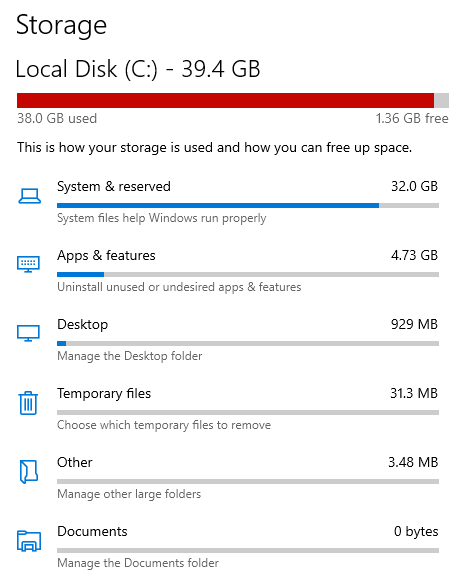Screen dimensions: 459x580
Task: Click the Other folder icon
Action: tap(29, 471)
